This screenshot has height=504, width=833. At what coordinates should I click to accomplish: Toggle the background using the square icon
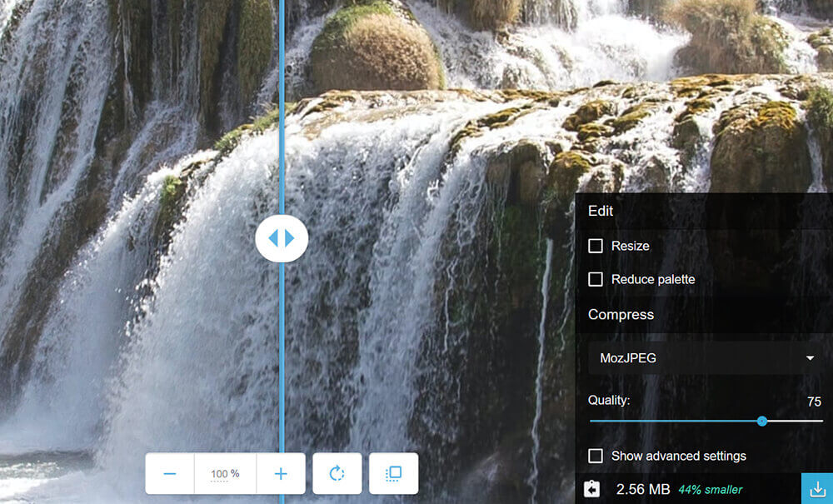click(x=394, y=474)
